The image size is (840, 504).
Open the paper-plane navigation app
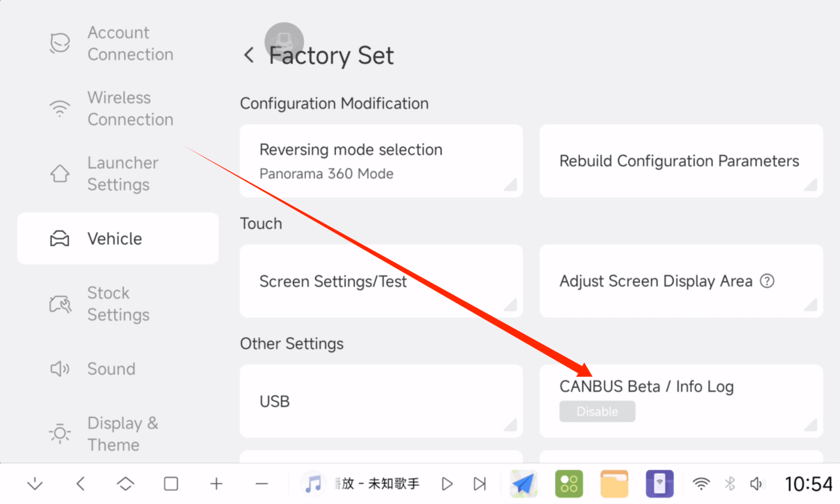pyautogui.click(x=523, y=484)
